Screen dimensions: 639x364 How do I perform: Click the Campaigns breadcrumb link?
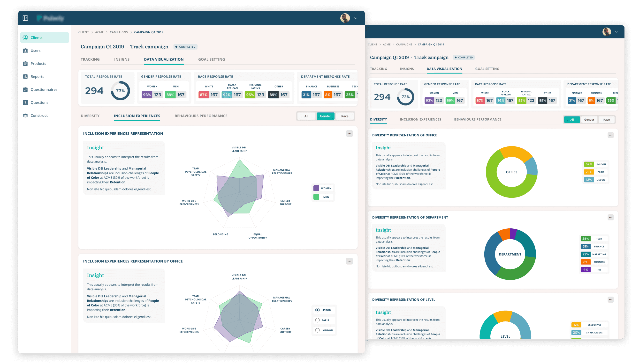coord(119,32)
